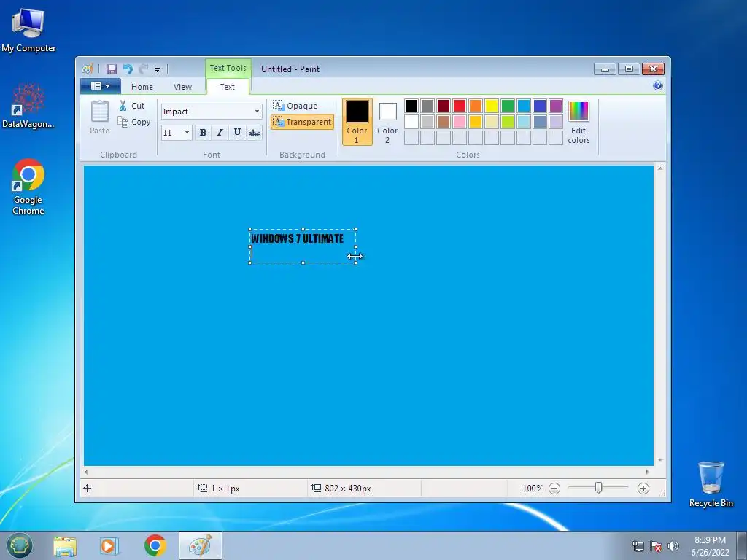Click the 100% zoom level text
The height and width of the screenshot is (560, 747).
click(533, 488)
